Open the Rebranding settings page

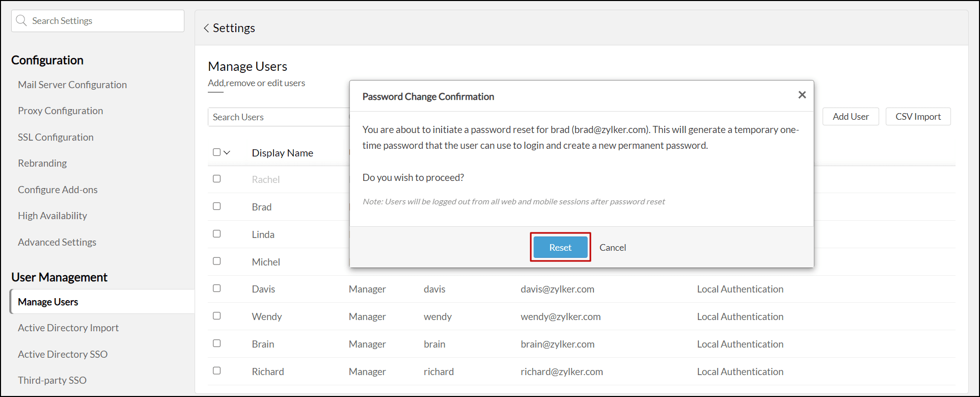42,163
